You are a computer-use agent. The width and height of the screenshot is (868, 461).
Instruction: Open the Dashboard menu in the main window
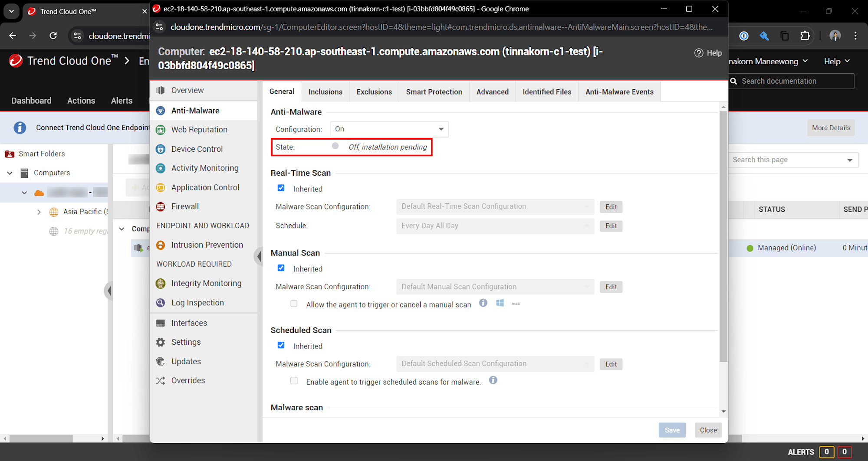pos(31,101)
